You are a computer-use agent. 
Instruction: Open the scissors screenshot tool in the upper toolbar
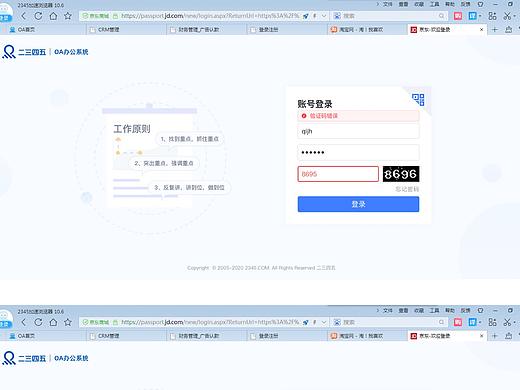pos(507,16)
